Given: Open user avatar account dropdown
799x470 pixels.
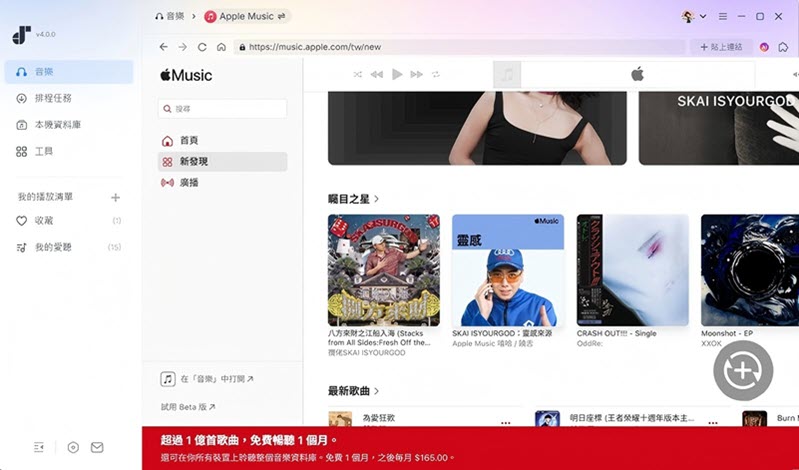Looking at the screenshot, I should tap(694, 16).
